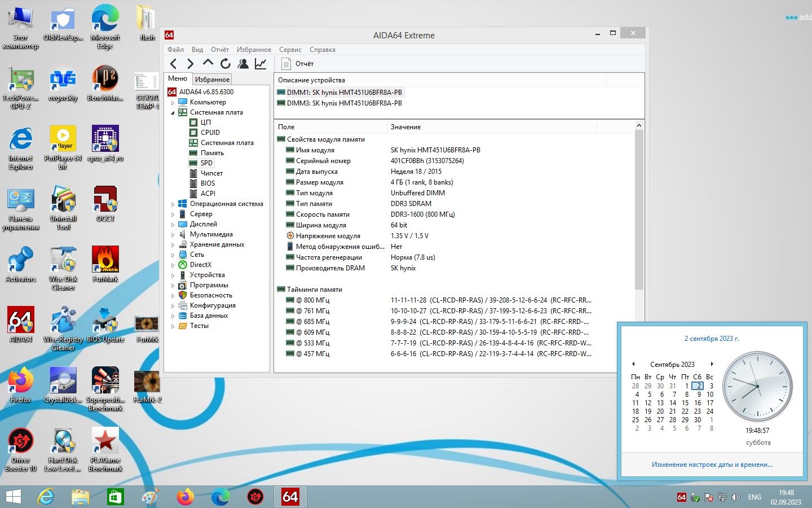Expand the Тесты tree node
This screenshot has height=508, width=812.
(173, 326)
